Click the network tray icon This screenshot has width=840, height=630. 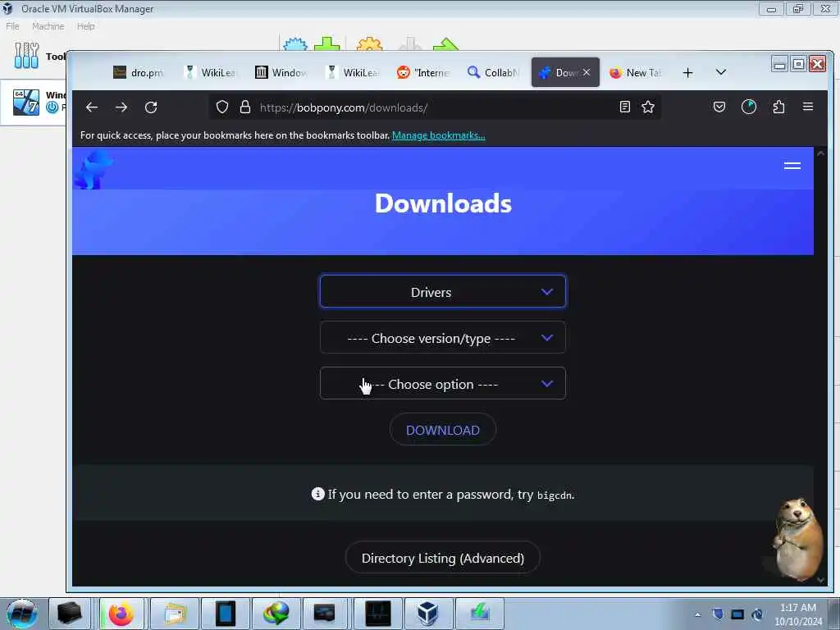737,614
